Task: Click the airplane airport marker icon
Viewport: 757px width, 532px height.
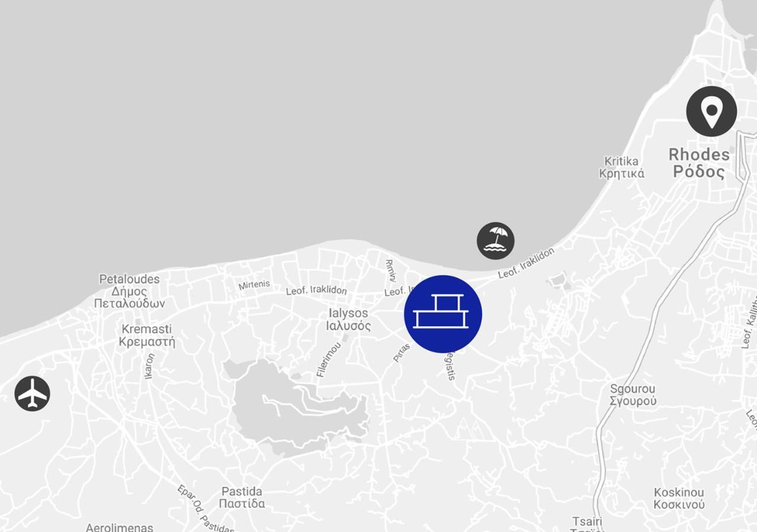Action: click(33, 394)
